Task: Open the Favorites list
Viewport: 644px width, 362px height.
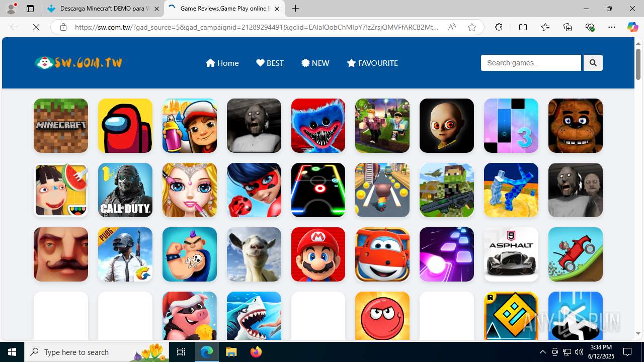Action: 545,27
